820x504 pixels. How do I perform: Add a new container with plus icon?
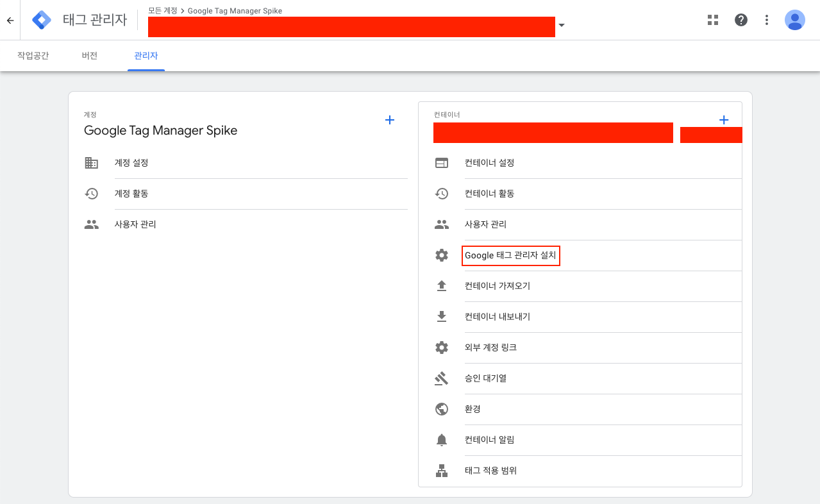[724, 120]
